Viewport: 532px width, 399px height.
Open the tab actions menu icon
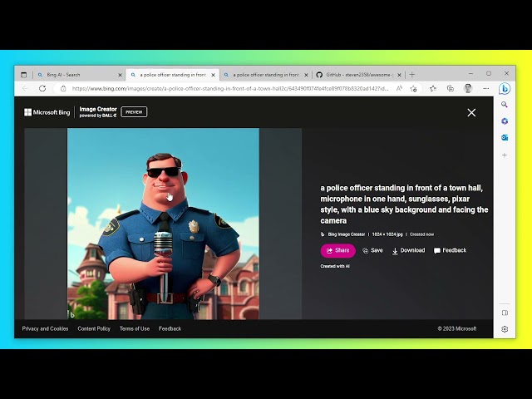pyautogui.click(x=23, y=75)
